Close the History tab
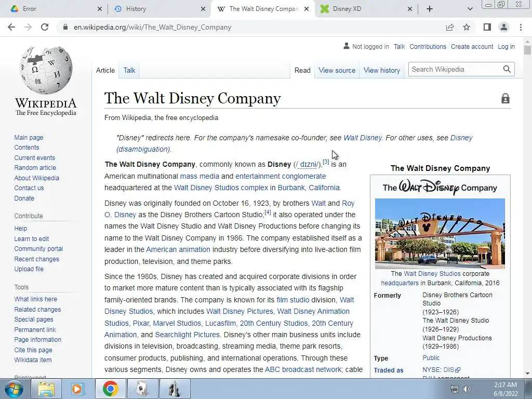This screenshot has width=532, height=399. click(203, 9)
